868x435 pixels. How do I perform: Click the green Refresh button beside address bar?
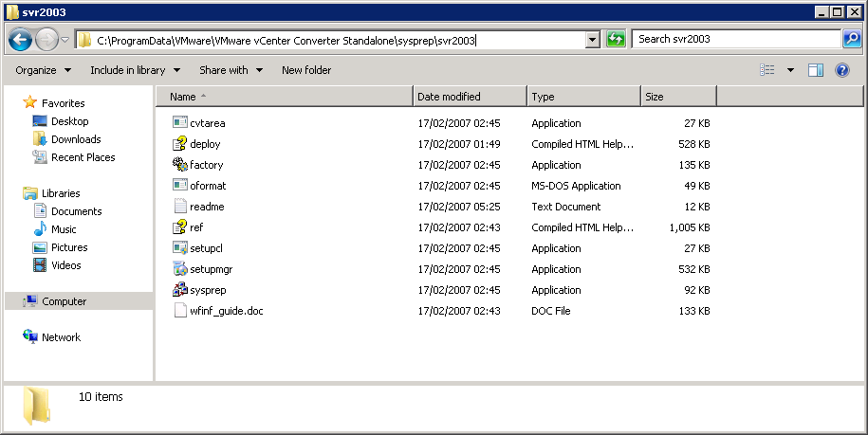coord(616,39)
